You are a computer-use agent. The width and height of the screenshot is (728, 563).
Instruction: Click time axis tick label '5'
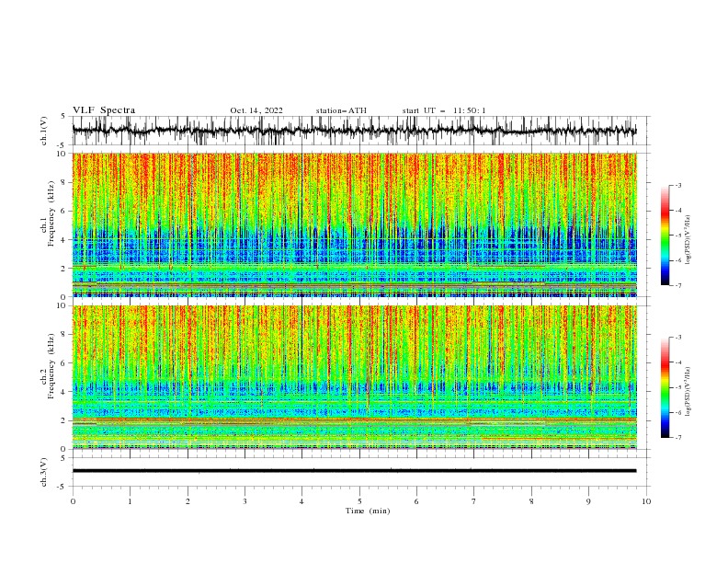[359, 501]
